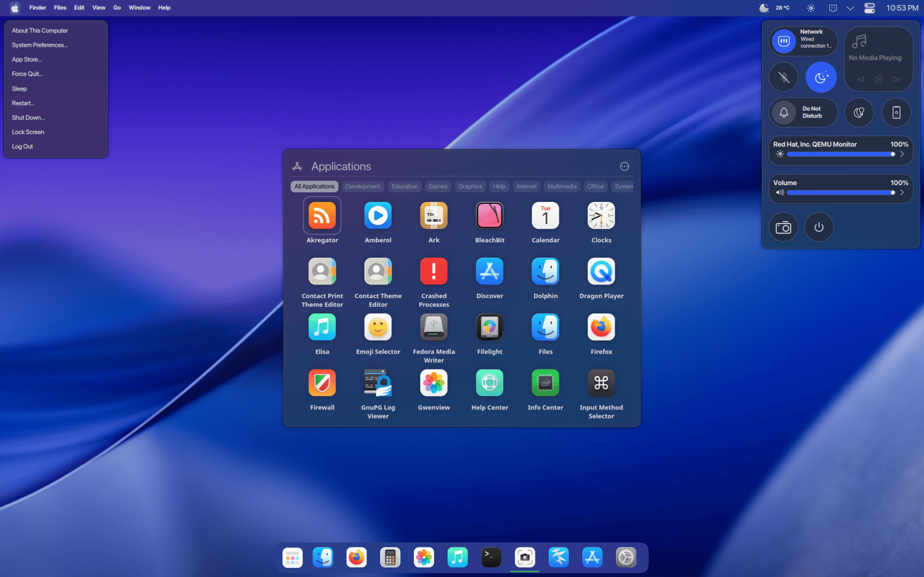
Task: Click the play button in the media widget
Action: tap(879, 79)
